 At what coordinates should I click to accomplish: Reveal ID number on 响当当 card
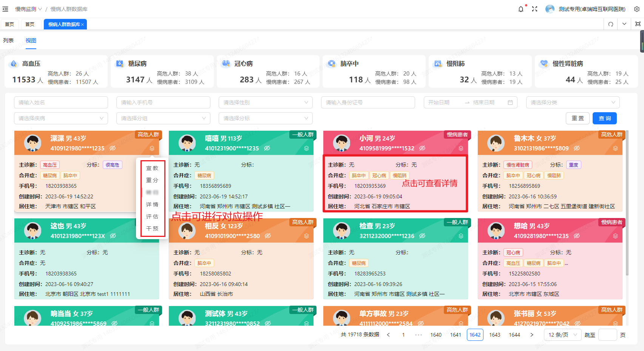(114, 323)
